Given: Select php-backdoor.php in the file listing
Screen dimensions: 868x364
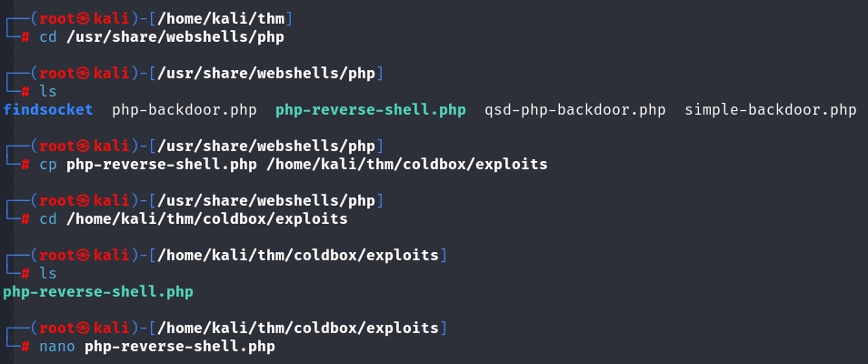Looking at the screenshot, I should (x=185, y=110).
